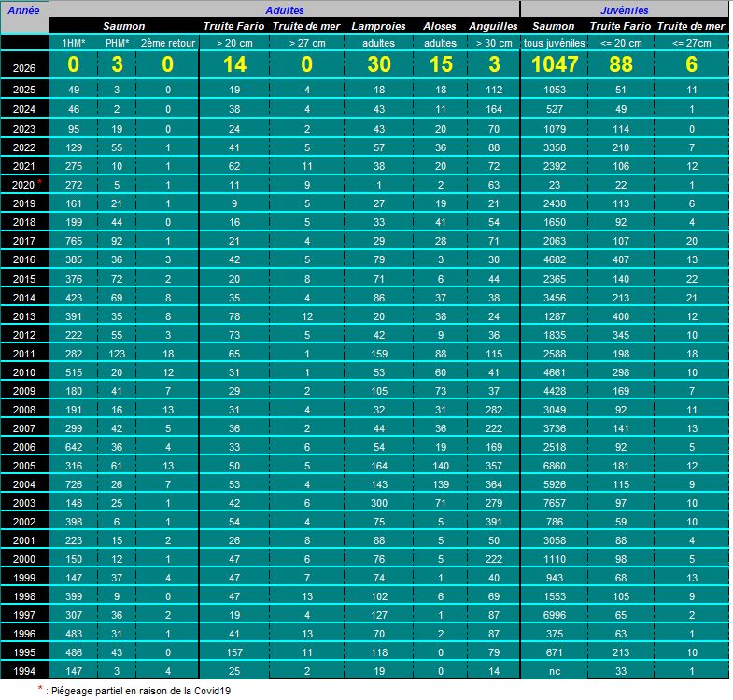Image resolution: width=733 pixels, height=700 pixels.
Task: Click the Covid19 partial trapping footnote
Action: click(x=134, y=690)
